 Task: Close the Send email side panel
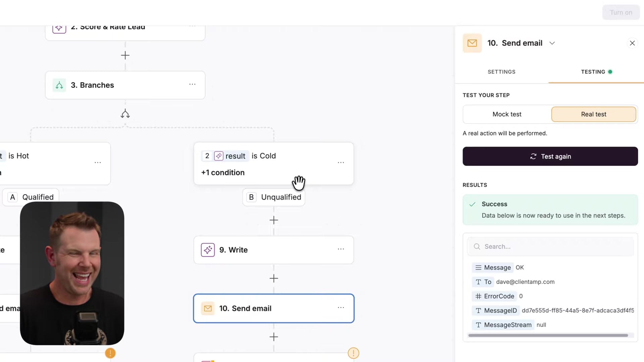click(632, 43)
